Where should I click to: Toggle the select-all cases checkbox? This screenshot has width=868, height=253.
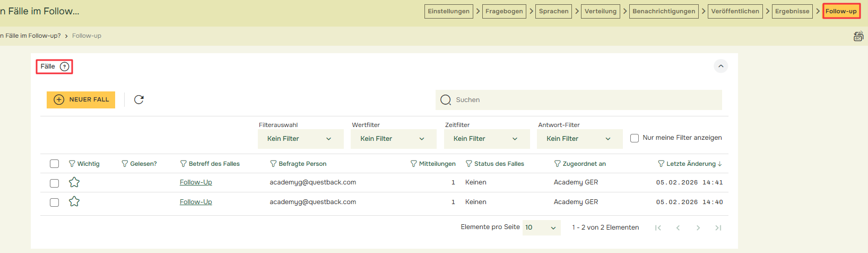click(54, 164)
